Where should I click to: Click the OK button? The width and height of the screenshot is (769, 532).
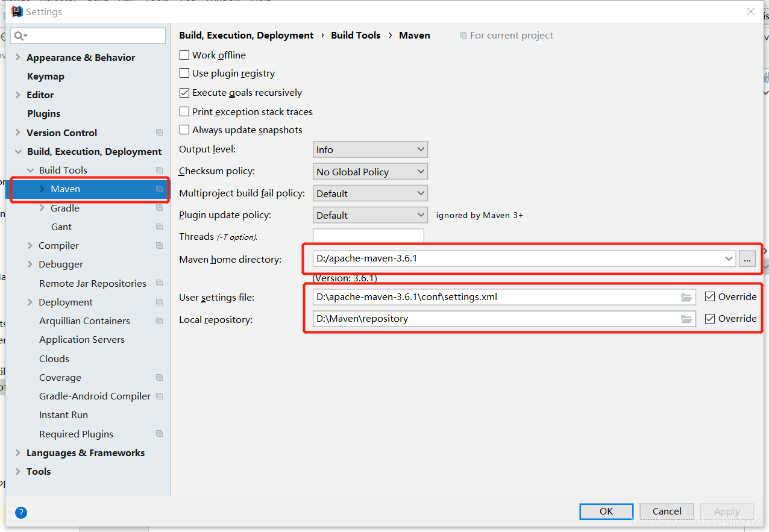point(606,512)
